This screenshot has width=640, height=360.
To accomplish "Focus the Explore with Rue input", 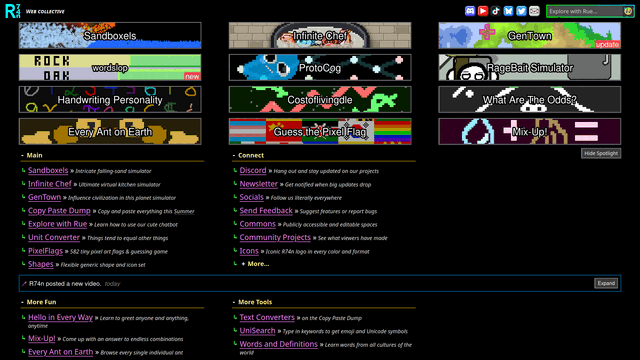I will pos(584,11).
